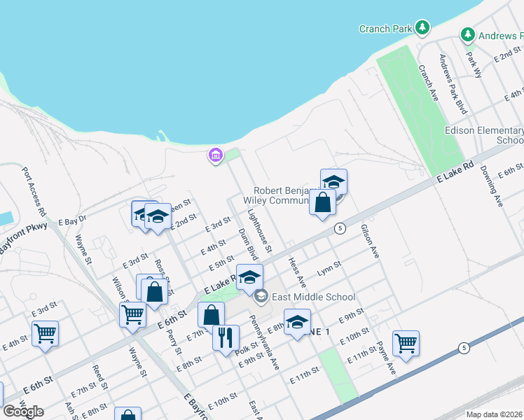Select the shopping bag pin near E 7th St
This screenshot has width=524, height=420.
coord(211,316)
